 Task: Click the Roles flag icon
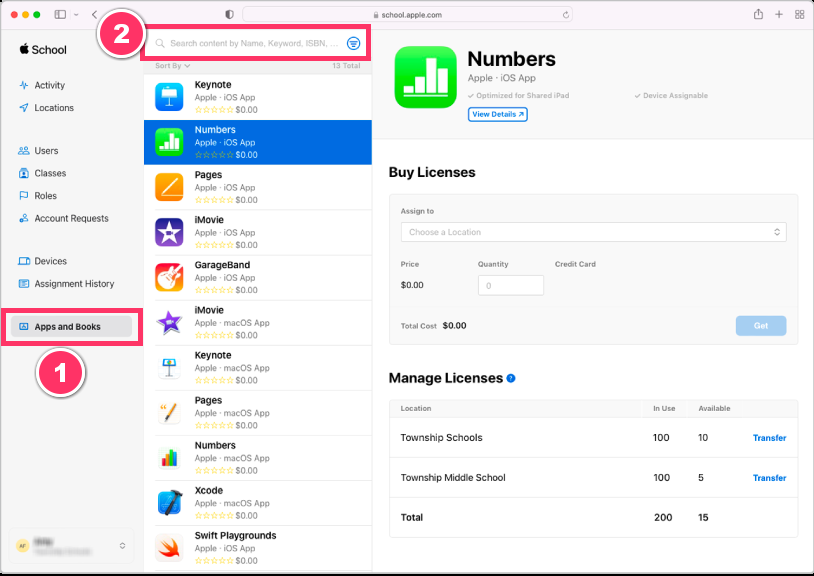[23, 196]
